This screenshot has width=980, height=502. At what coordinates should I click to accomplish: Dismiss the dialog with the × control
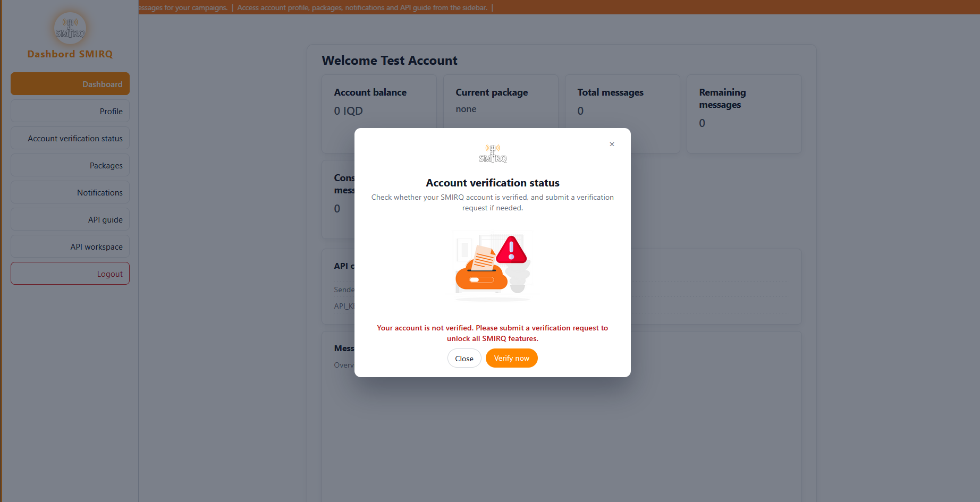[x=612, y=144]
